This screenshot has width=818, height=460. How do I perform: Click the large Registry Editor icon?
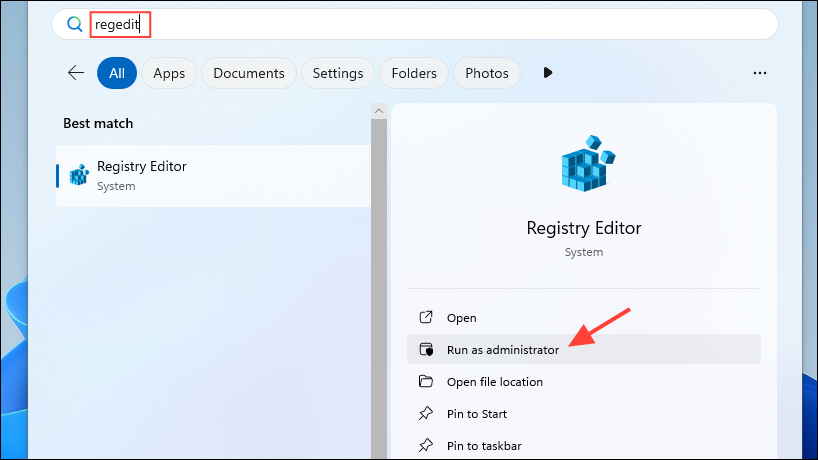588,163
